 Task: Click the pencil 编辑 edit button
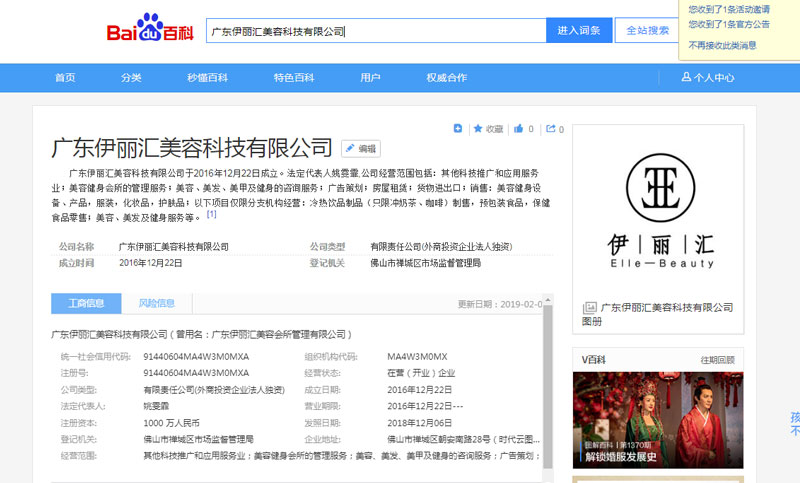click(x=361, y=148)
